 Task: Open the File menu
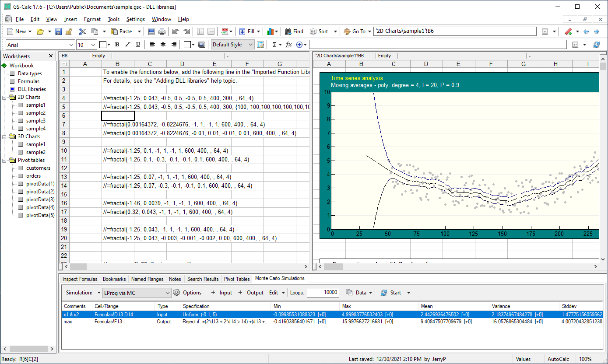click(x=20, y=19)
